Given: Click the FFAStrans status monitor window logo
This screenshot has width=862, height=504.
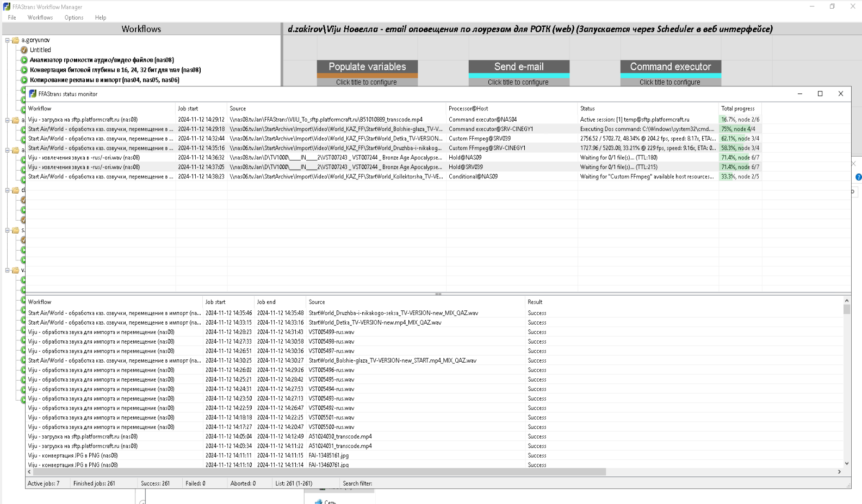Looking at the screenshot, I should (33, 94).
